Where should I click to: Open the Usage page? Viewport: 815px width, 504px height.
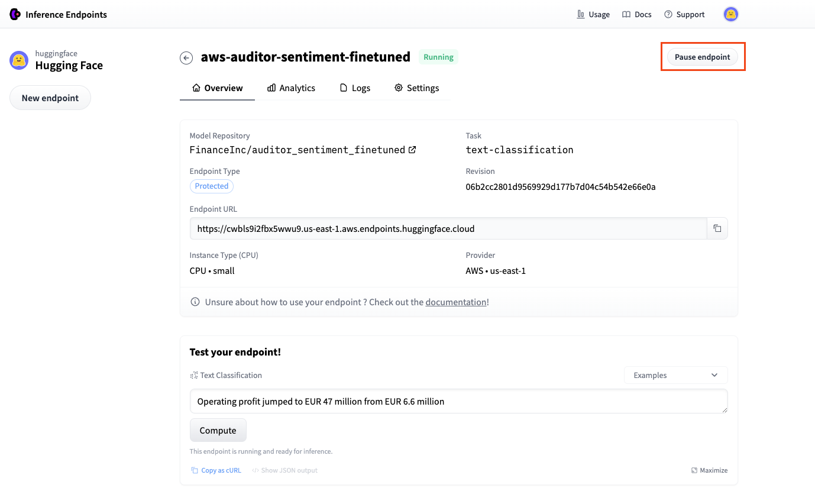point(593,14)
